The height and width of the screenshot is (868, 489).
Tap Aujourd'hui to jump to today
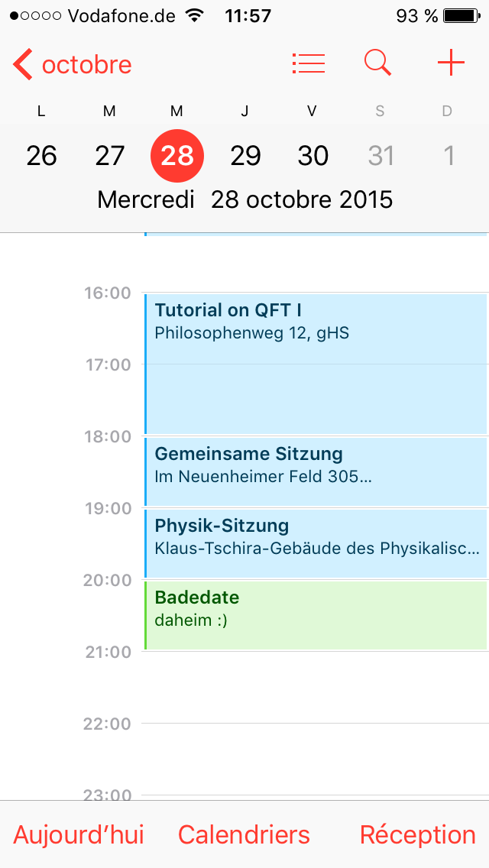pyautogui.click(x=79, y=834)
